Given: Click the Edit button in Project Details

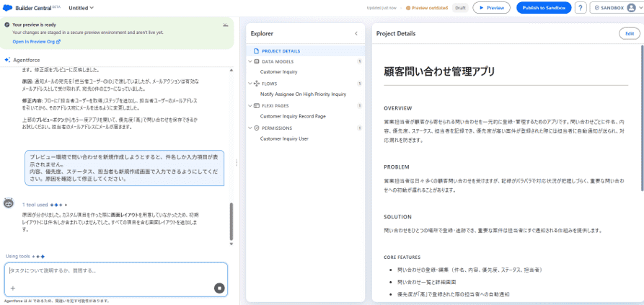Looking at the screenshot, I should click(x=629, y=34).
